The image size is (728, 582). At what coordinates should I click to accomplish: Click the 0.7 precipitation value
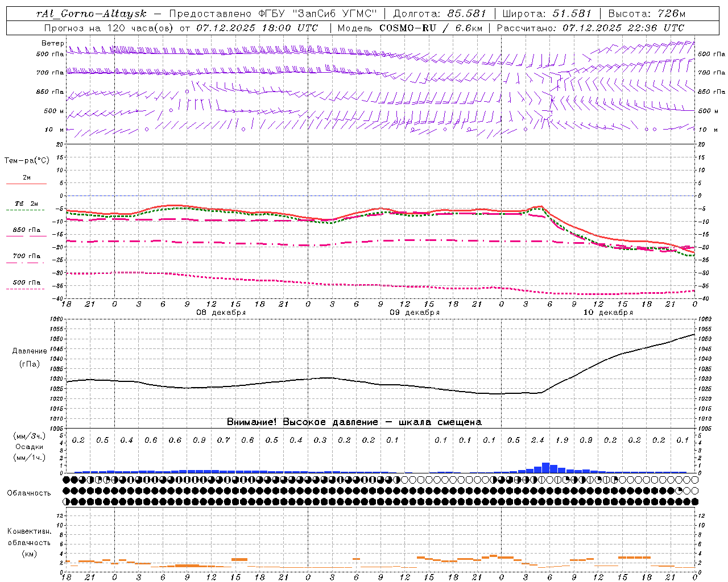224,440
